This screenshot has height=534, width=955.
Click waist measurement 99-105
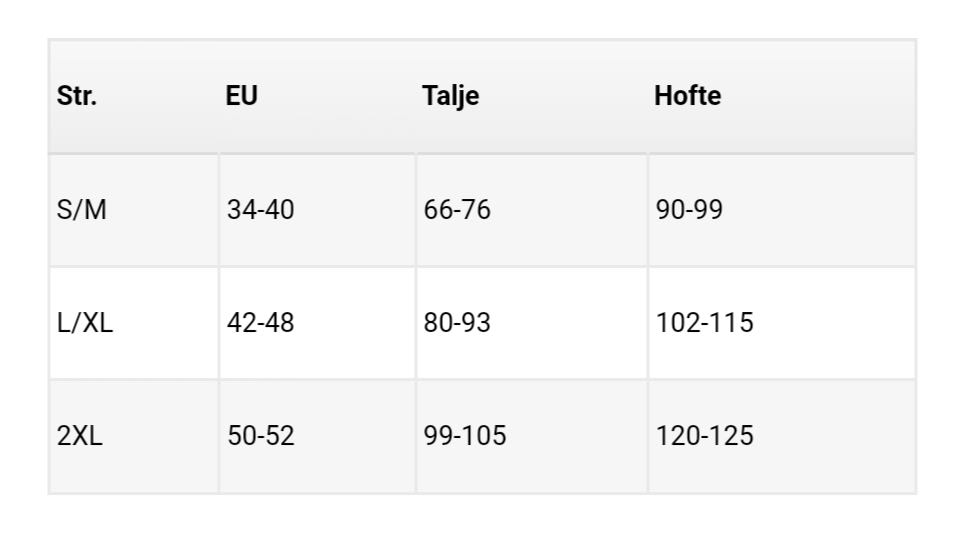(x=464, y=436)
